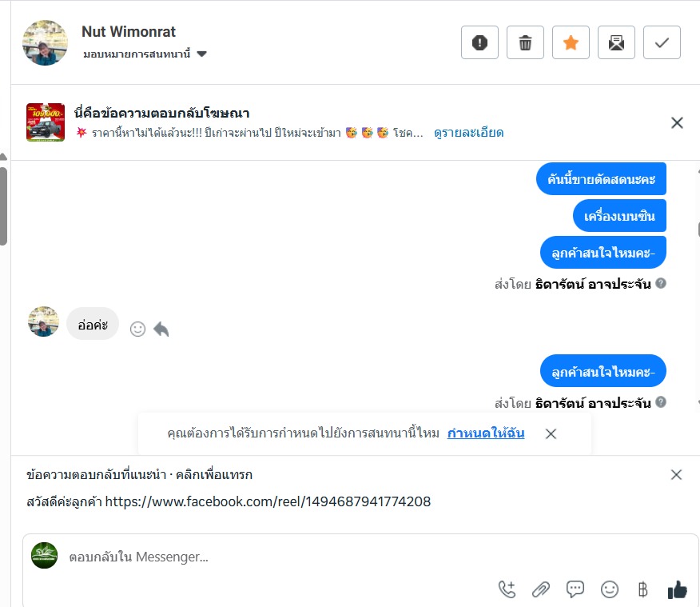
Task: Toggle the orange follow-up star
Action: pyautogui.click(x=571, y=42)
